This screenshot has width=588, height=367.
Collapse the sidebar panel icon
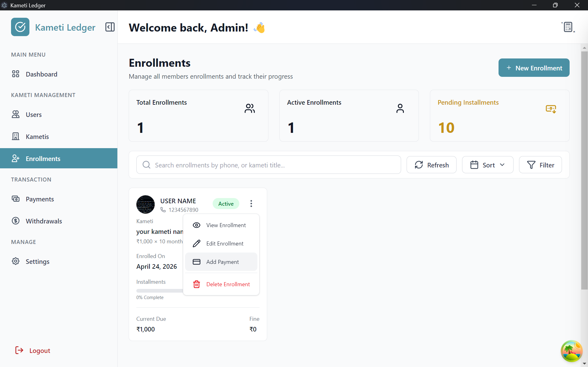(x=110, y=27)
